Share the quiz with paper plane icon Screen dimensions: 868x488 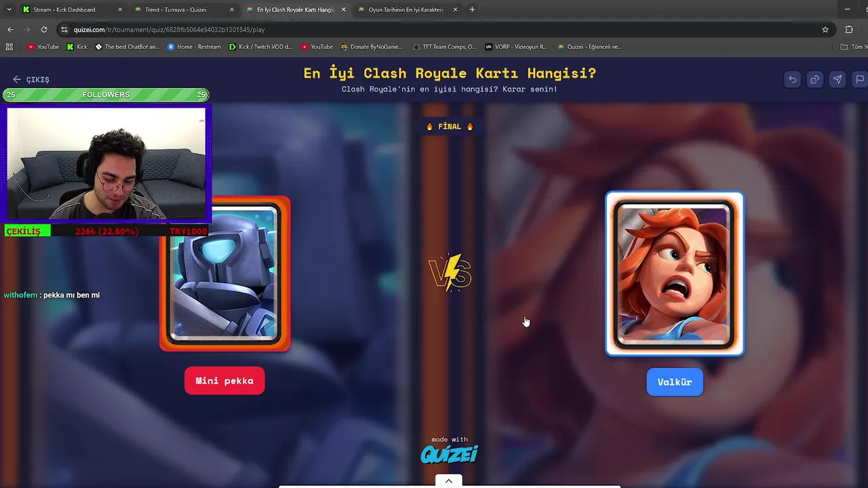837,79
